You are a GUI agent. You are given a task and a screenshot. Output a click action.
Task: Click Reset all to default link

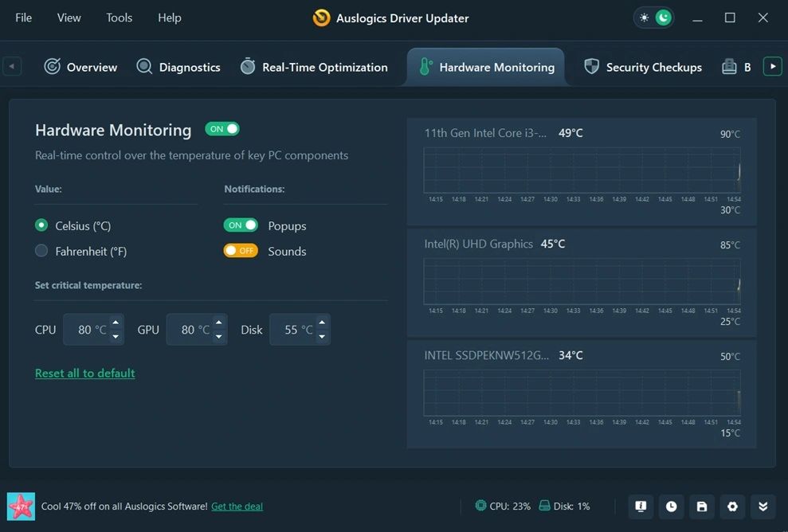point(85,374)
